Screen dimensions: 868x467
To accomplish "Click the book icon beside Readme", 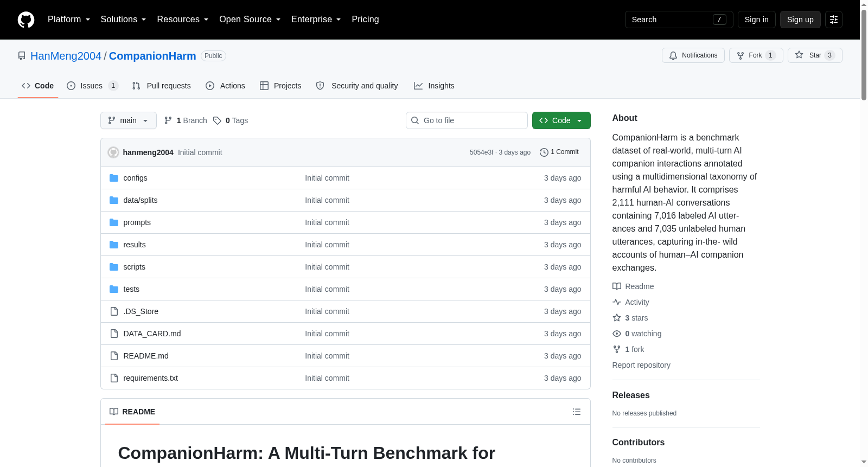I will tap(617, 286).
